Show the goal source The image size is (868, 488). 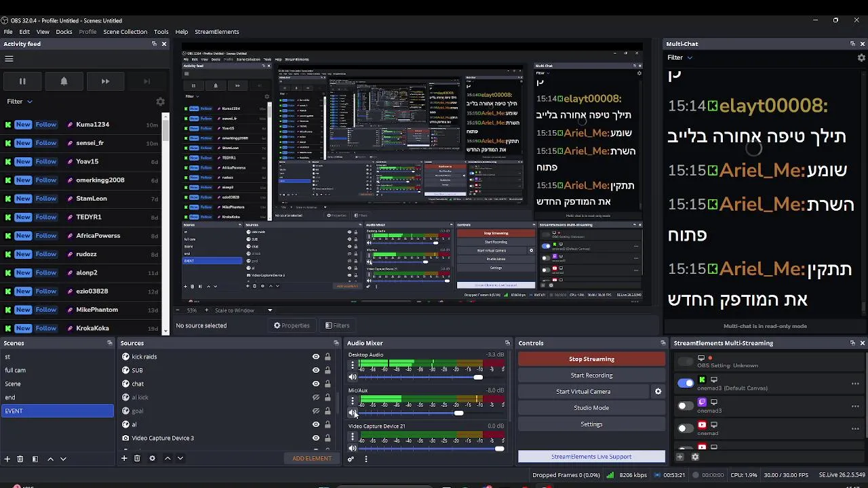coord(316,411)
